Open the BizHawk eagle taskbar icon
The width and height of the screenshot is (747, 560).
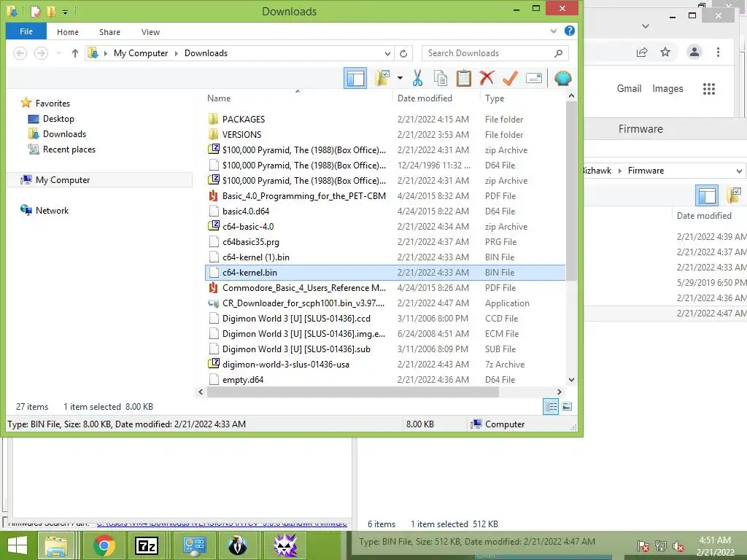click(237, 545)
